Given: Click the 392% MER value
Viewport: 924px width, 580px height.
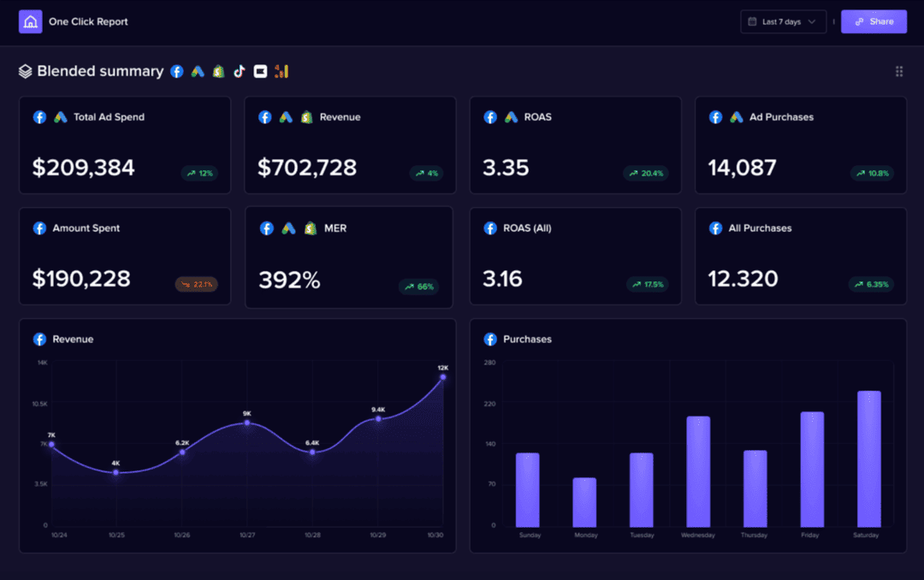Looking at the screenshot, I should coord(289,280).
